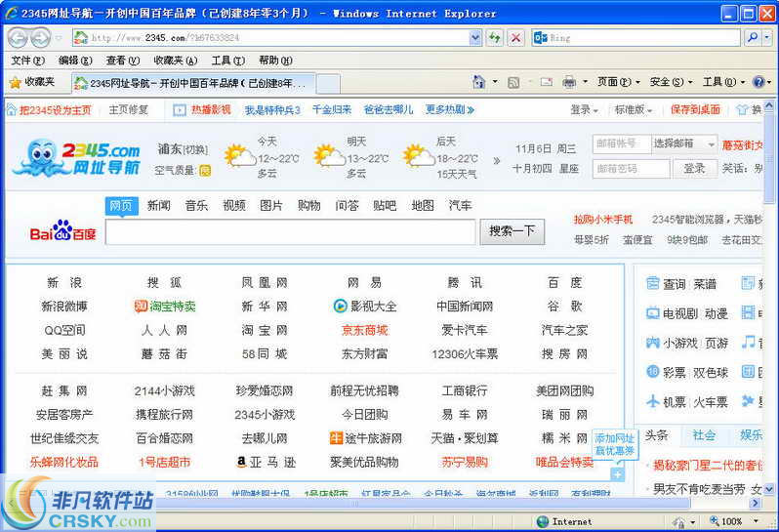Stop loading with the red X icon
This screenshot has width=779, height=532.
516,37
